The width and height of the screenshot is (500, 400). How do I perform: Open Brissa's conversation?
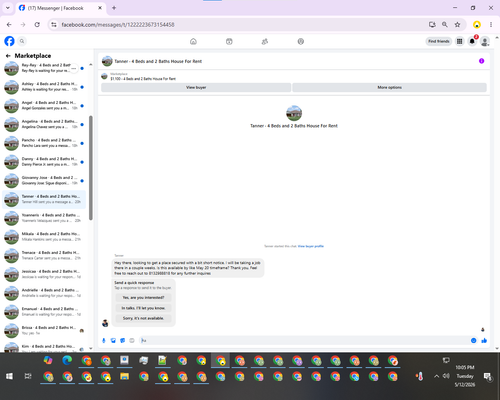(44, 331)
